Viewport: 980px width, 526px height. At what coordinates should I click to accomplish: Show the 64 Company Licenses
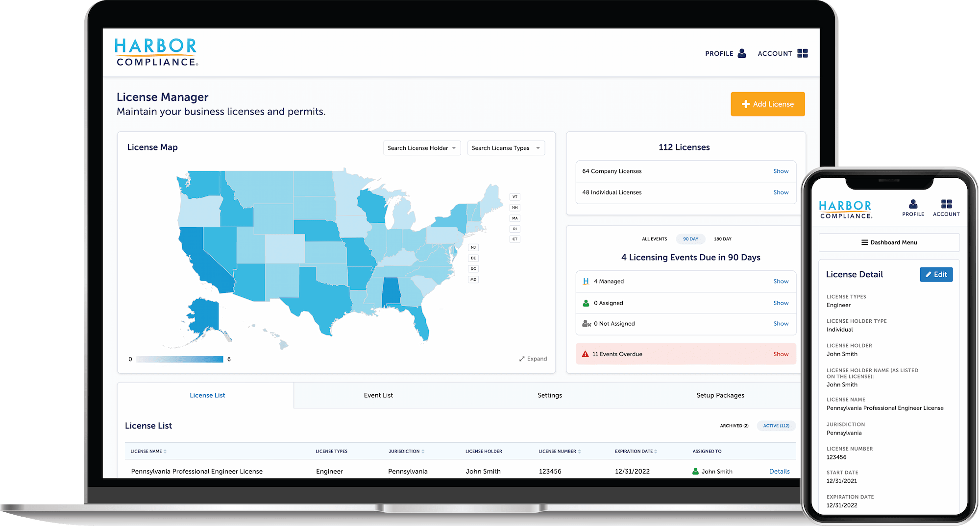tap(781, 171)
